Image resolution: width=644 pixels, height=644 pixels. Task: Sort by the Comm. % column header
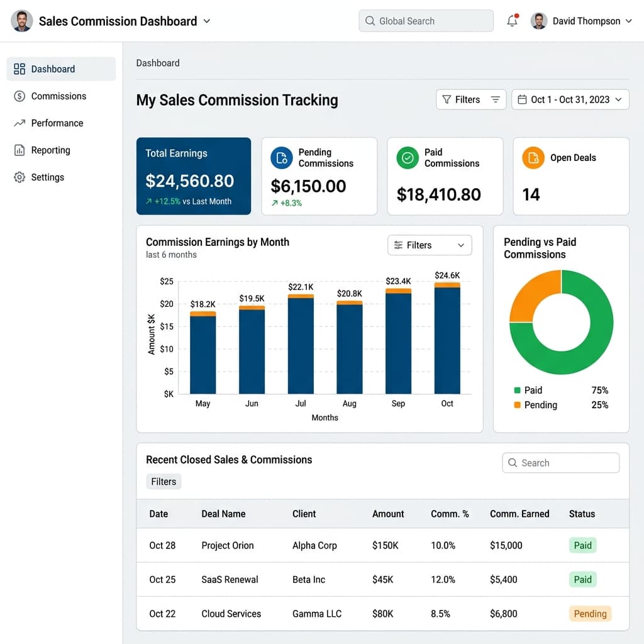(450, 514)
